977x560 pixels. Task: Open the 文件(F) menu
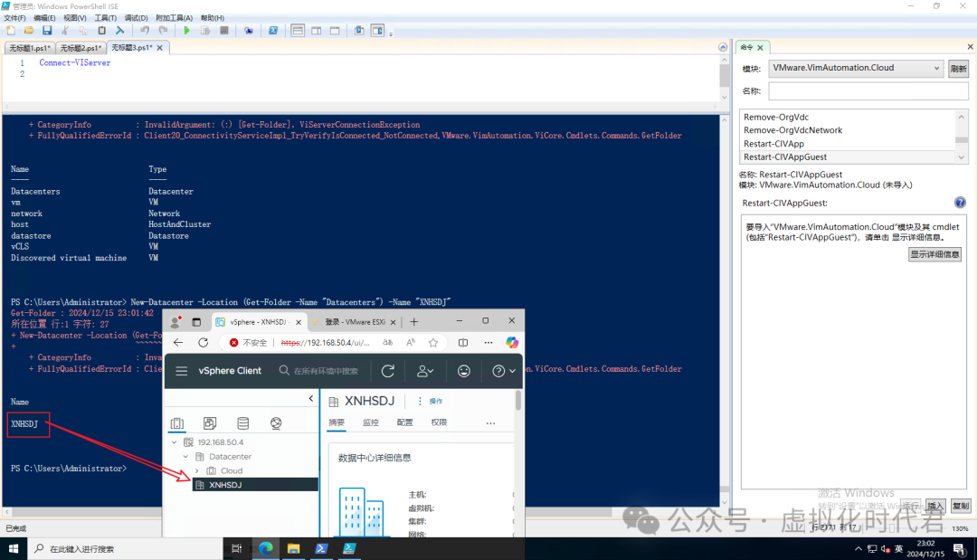tap(15, 18)
